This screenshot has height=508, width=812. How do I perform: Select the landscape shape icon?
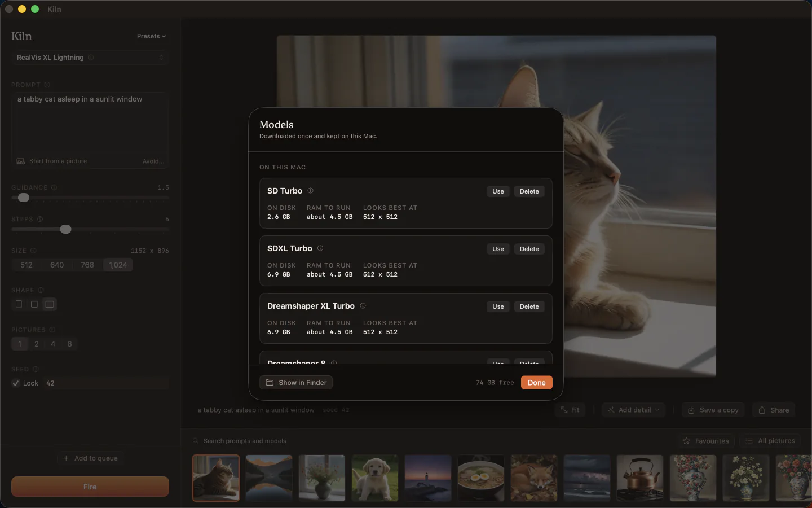tap(50, 304)
